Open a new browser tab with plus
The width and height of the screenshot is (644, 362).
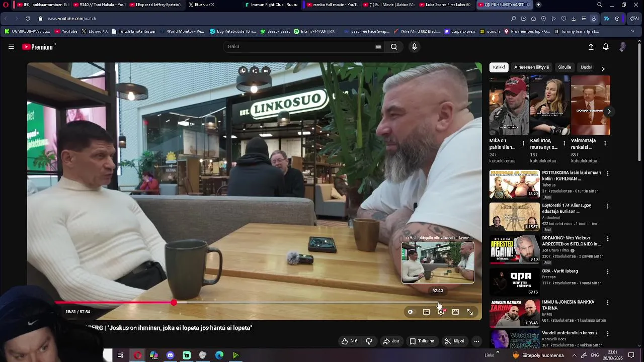point(538,5)
